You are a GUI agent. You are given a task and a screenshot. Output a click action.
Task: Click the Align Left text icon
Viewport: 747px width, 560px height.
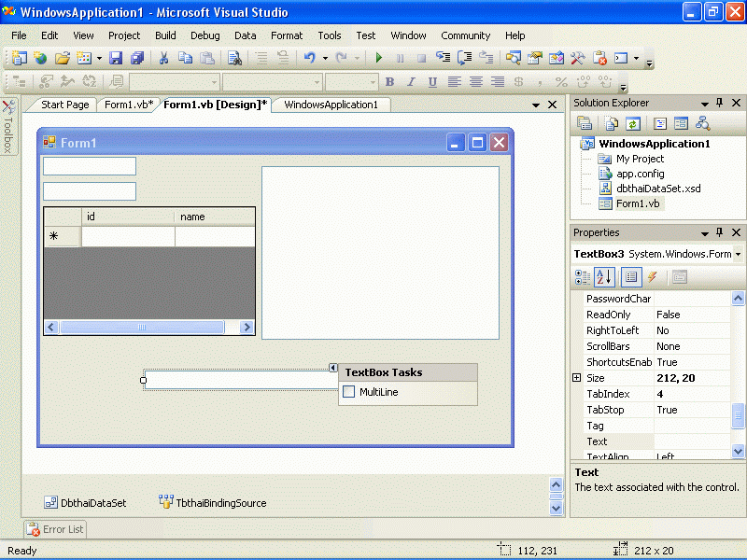[455, 82]
